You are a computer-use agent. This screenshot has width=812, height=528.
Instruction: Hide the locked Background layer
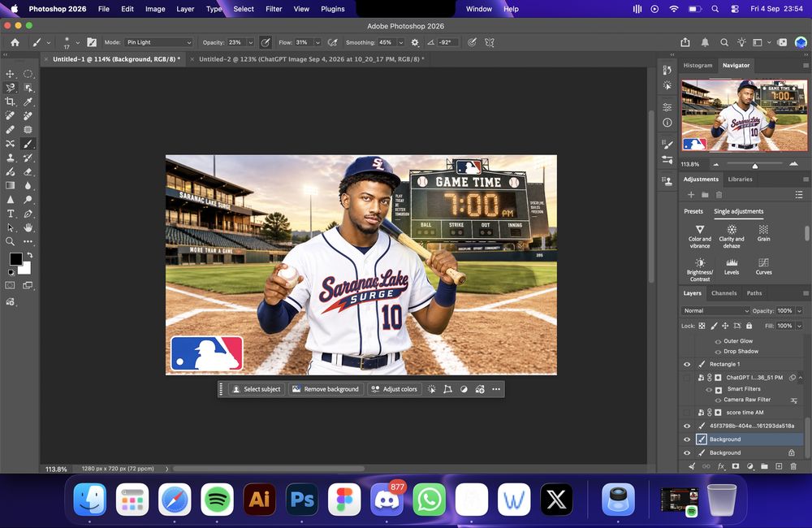point(687,453)
